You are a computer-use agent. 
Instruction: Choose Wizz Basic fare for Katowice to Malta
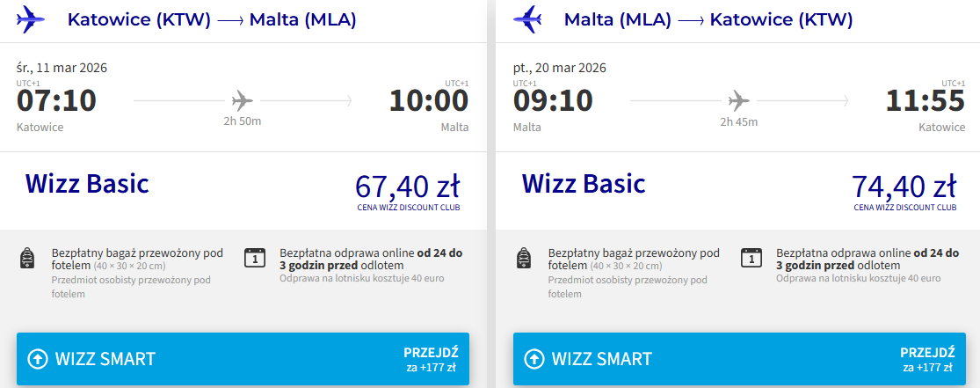pos(87,184)
